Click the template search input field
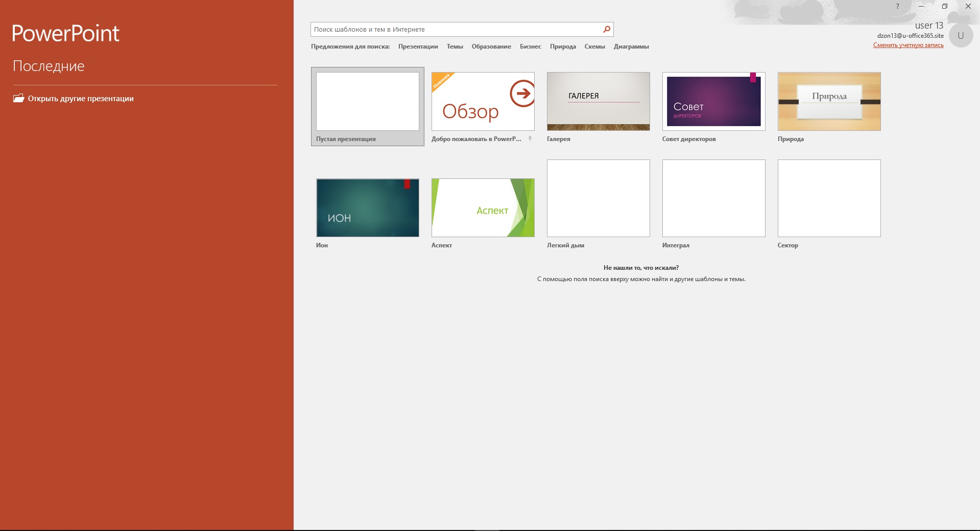This screenshot has height=531, width=980. (457, 29)
